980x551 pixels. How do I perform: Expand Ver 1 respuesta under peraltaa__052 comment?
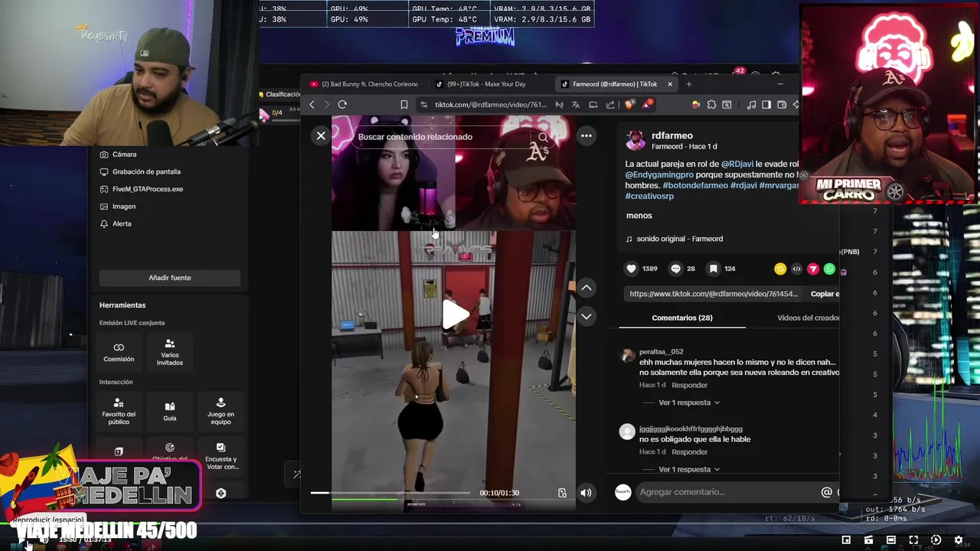click(x=688, y=403)
